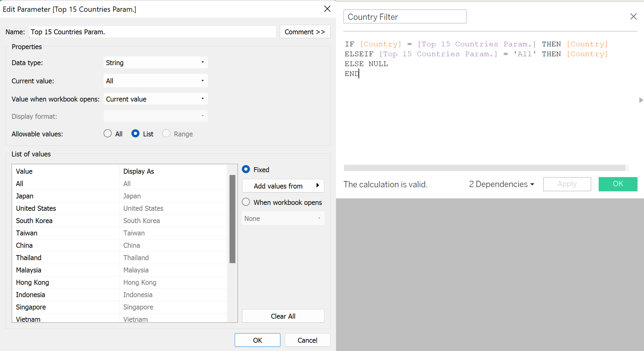Click the Apply button in calculation editor
The image size is (644, 351).
pyautogui.click(x=567, y=184)
